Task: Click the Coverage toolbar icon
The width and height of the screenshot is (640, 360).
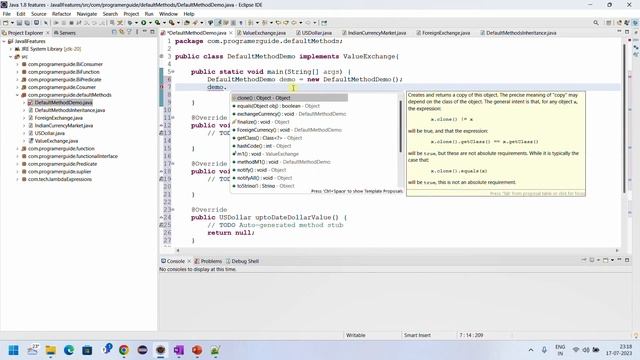Action: coord(157,23)
